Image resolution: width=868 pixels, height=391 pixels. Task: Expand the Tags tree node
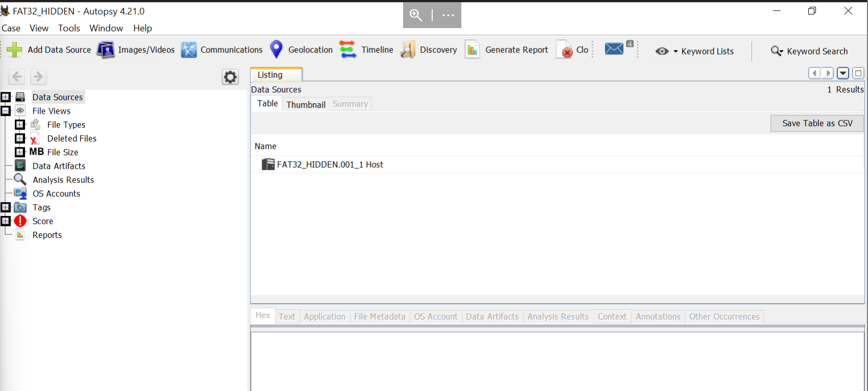(6, 207)
